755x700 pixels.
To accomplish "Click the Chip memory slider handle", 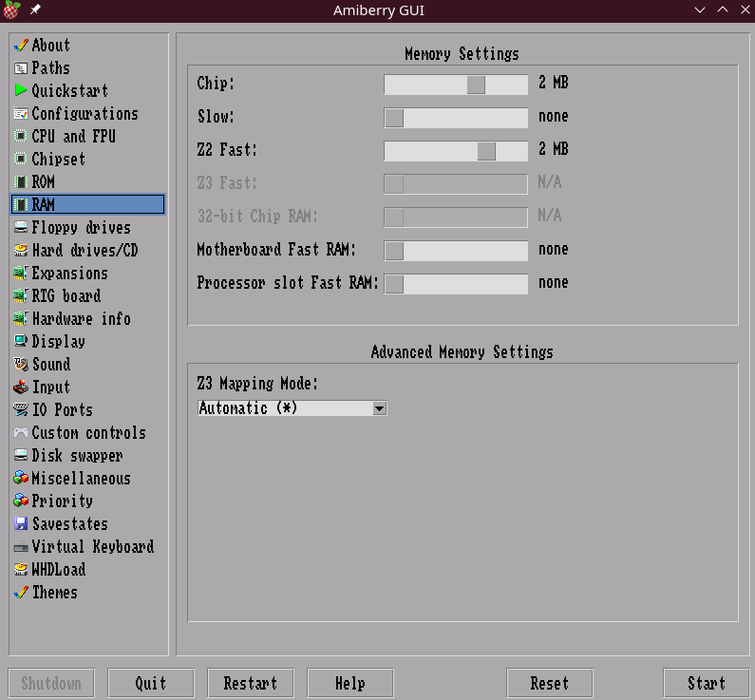I will point(476,85).
